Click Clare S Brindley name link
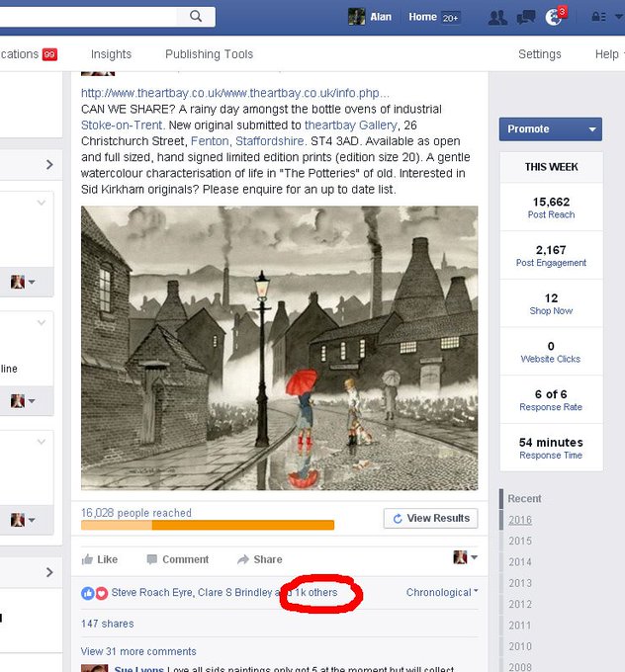Viewport: 625px width, 672px height. [235, 592]
